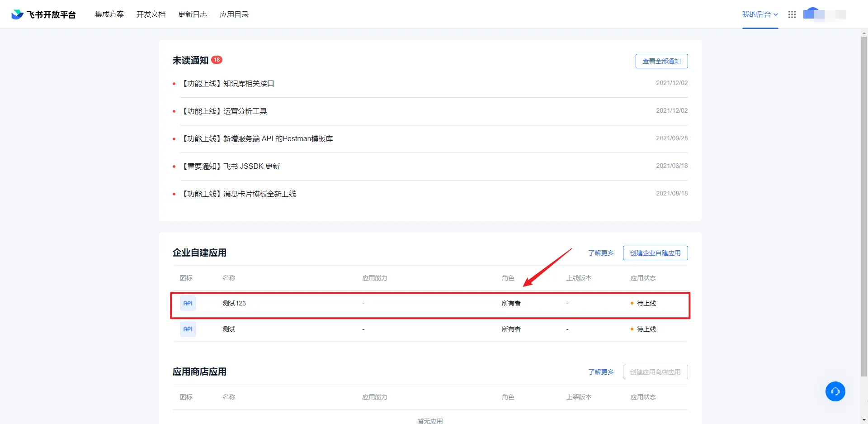Expand the 我的后台 dropdown menu

[x=759, y=14]
